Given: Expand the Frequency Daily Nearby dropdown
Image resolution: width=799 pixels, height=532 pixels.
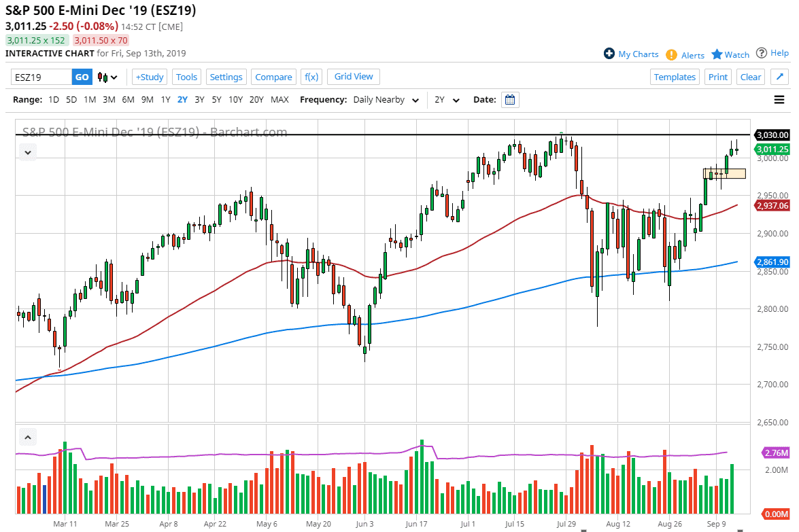Looking at the screenshot, I should point(386,100).
